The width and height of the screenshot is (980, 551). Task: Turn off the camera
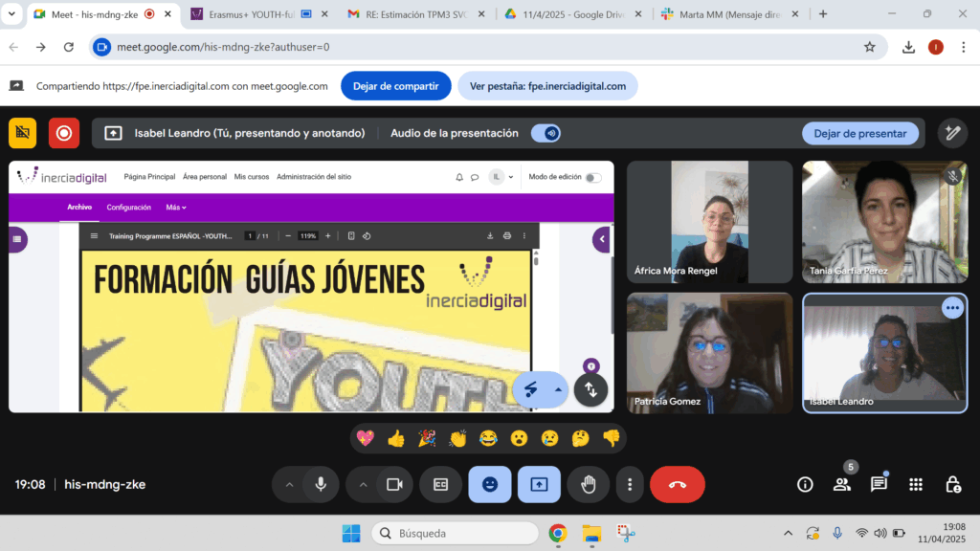[x=393, y=484]
